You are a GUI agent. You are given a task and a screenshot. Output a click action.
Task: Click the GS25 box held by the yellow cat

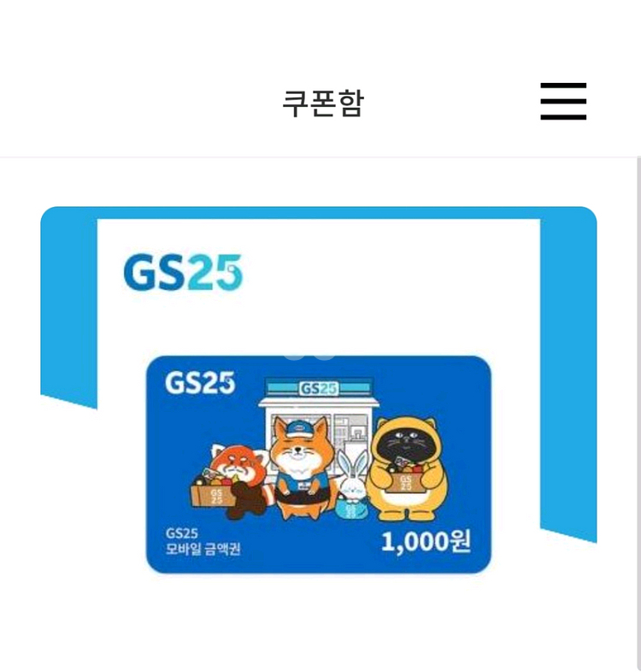(x=406, y=483)
